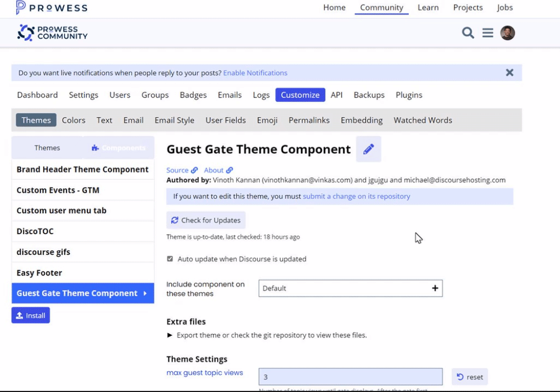Open the Colors sub-tab
Image resolution: width=560 pixels, height=392 pixels.
[73, 120]
